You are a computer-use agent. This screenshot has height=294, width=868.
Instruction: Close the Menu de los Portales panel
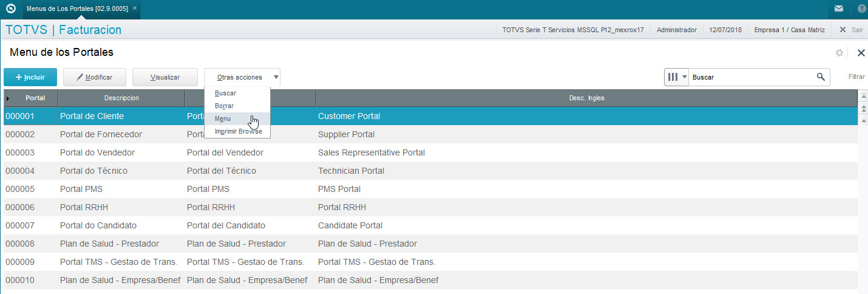pyautogui.click(x=861, y=53)
